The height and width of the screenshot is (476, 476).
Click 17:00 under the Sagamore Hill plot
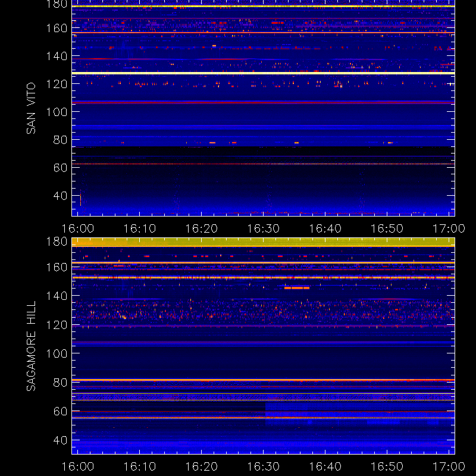pyautogui.click(x=449, y=466)
